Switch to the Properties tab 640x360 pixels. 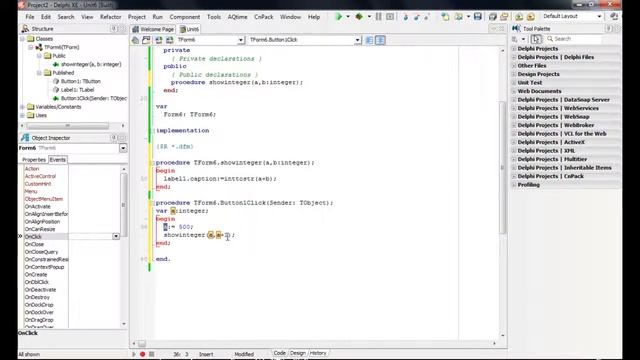coord(34,160)
